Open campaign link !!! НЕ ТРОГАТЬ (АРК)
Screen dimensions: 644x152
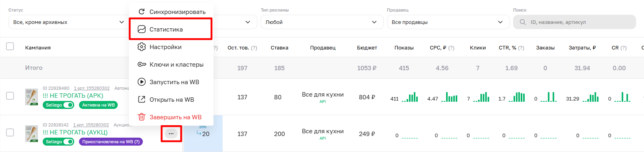[x=73, y=96]
